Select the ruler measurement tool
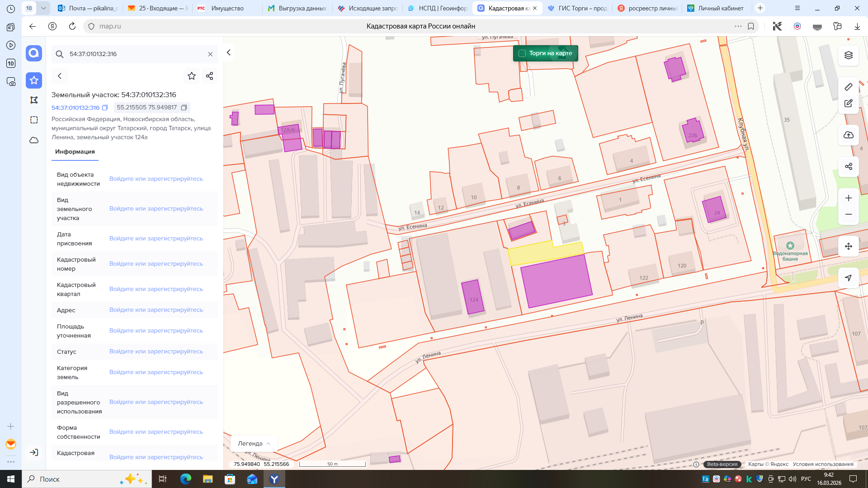The width and height of the screenshot is (868, 488). click(x=848, y=87)
